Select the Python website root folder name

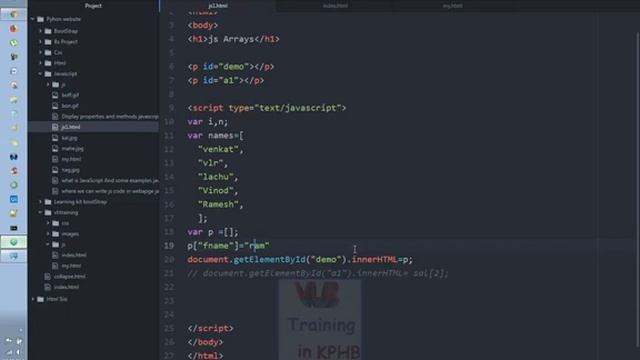coord(63,19)
